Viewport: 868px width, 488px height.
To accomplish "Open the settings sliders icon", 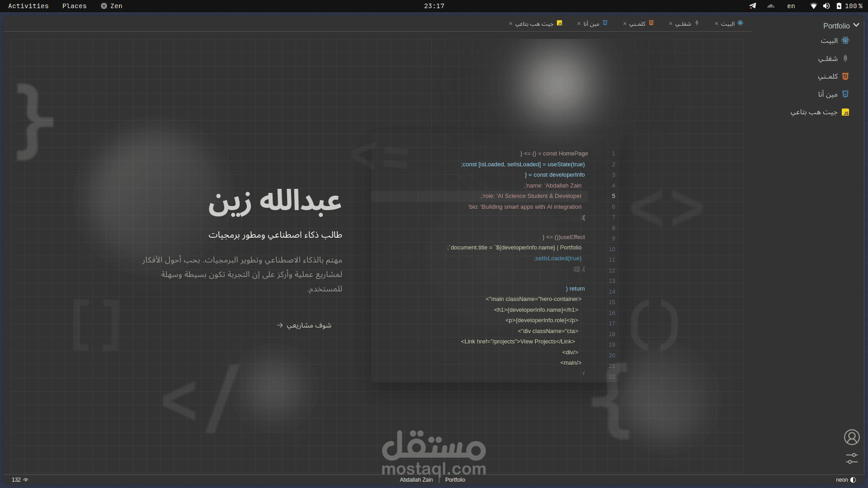I will pyautogui.click(x=852, y=458).
